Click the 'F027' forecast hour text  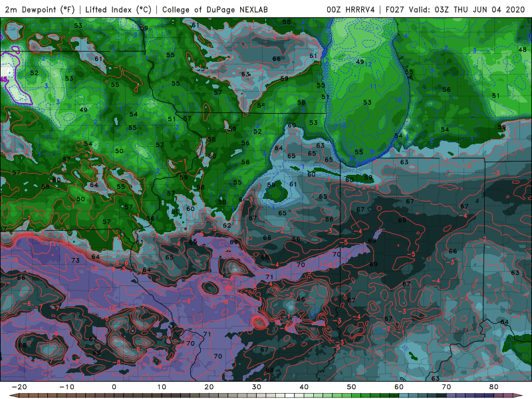pyautogui.click(x=396, y=10)
